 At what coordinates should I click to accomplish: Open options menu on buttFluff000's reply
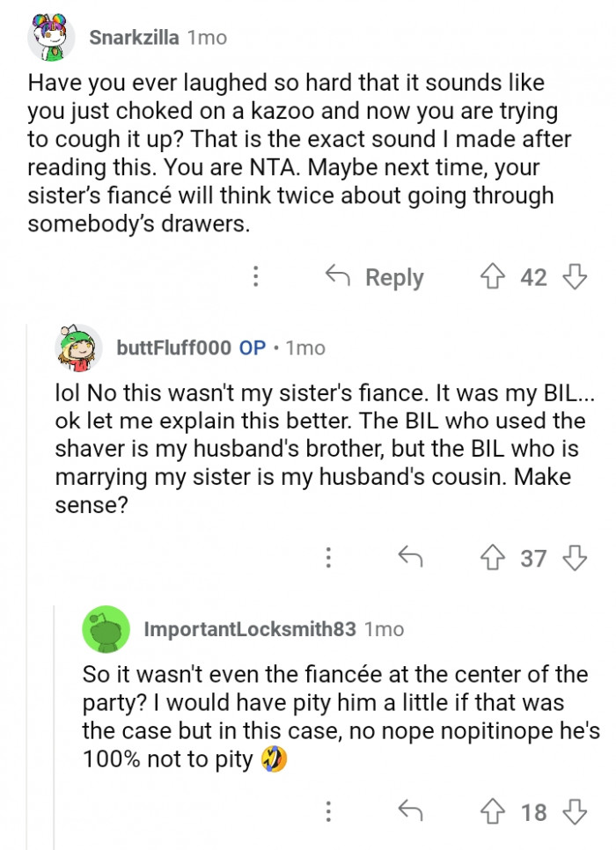pos(328,558)
